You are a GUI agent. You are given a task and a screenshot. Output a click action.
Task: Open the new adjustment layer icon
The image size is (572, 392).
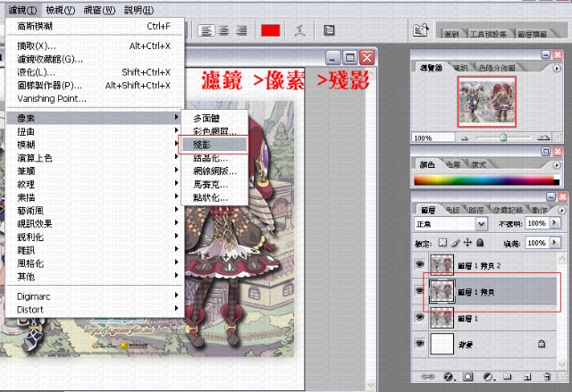(488, 377)
